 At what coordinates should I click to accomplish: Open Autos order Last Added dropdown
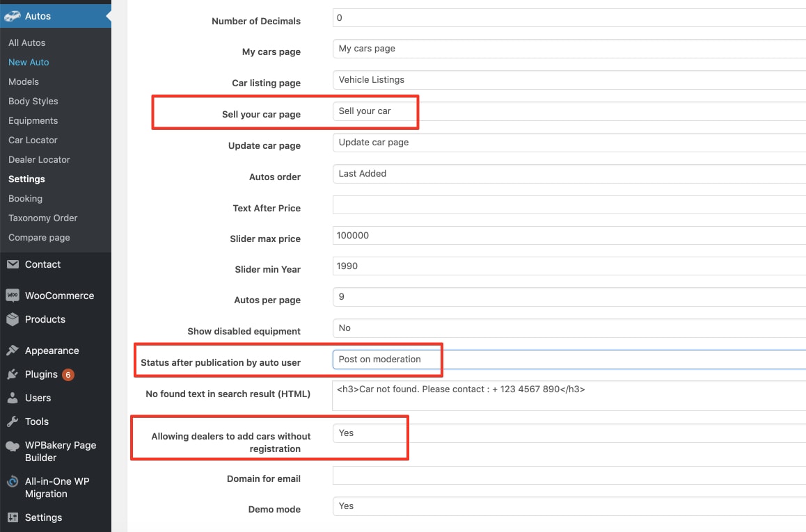pyautogui.click(x=569, y=174)
